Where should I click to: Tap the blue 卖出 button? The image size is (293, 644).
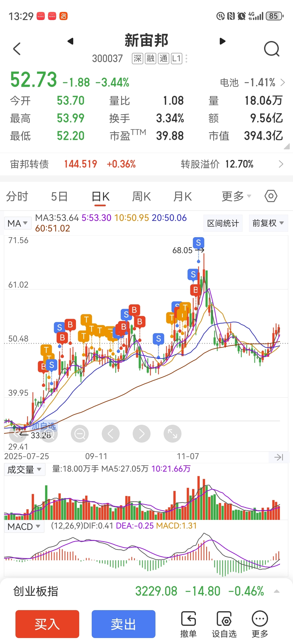tap(123, 624)
